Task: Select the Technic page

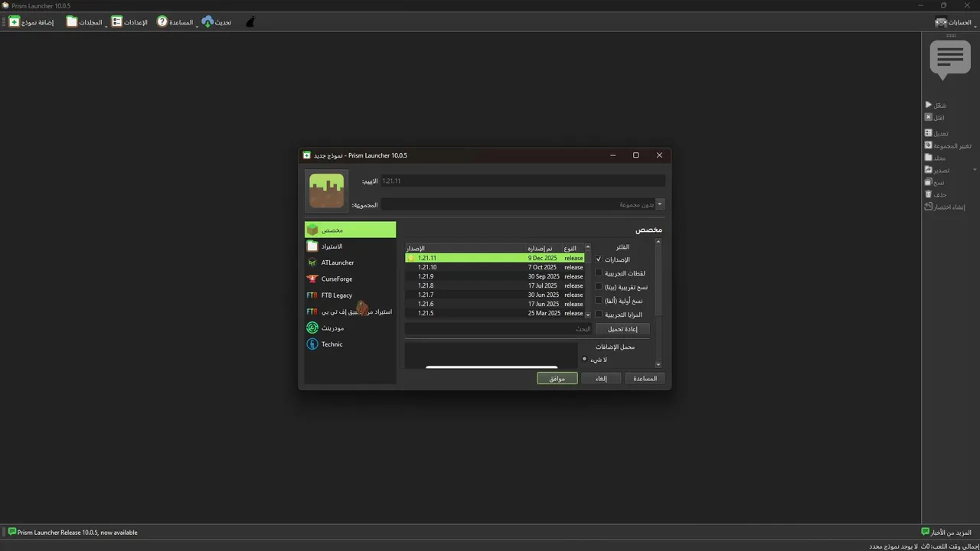Action: pyautogui.click(x=350, y=344)
